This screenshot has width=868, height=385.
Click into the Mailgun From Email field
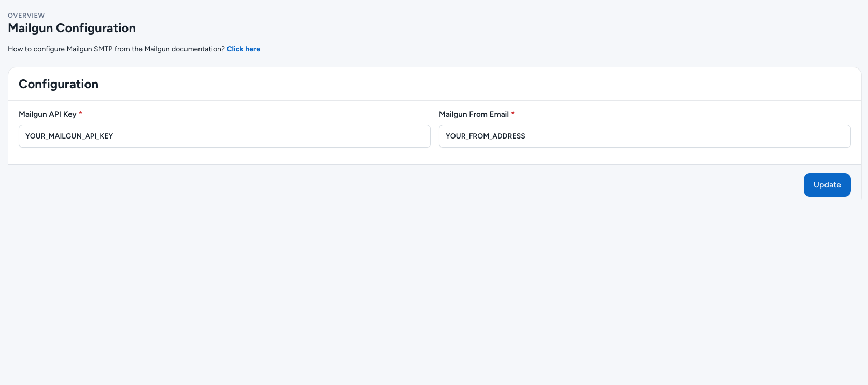(644, 136)
